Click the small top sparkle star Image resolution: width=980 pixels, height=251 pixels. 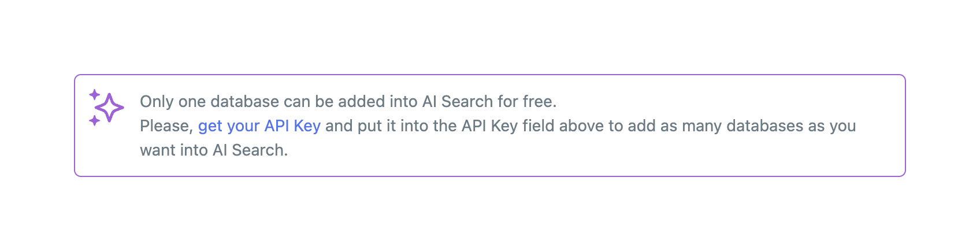click(95, 94)
